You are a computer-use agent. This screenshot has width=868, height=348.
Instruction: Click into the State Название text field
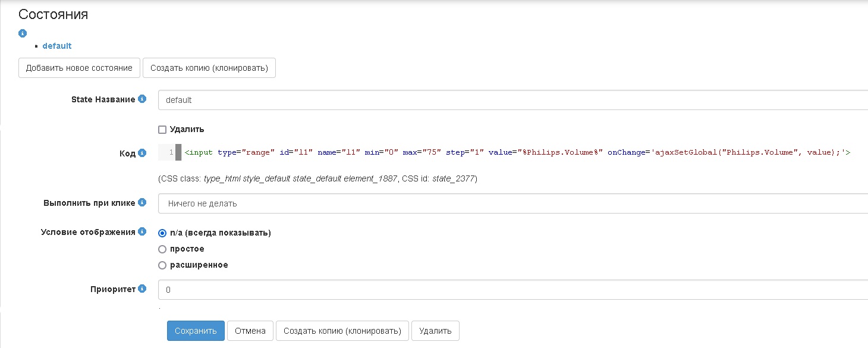(511, 100)
